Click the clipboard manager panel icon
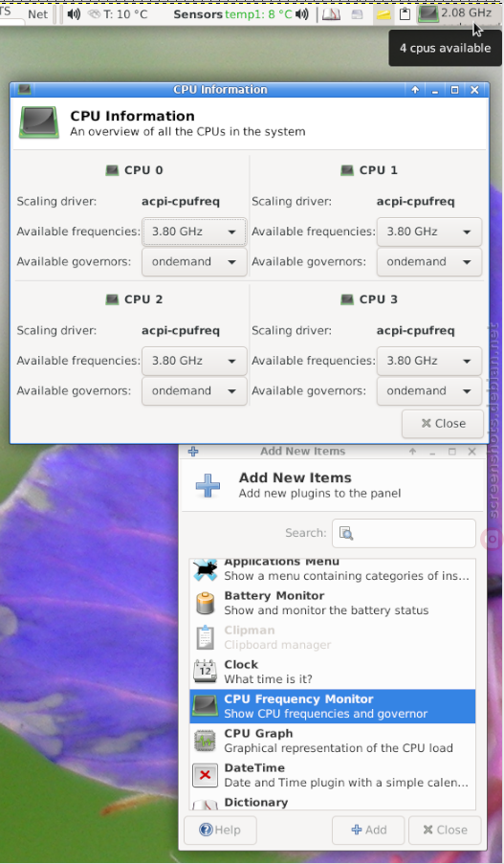The height and width of the screenshot is (864, 504). pyautogui.click(x=405, y=13)
